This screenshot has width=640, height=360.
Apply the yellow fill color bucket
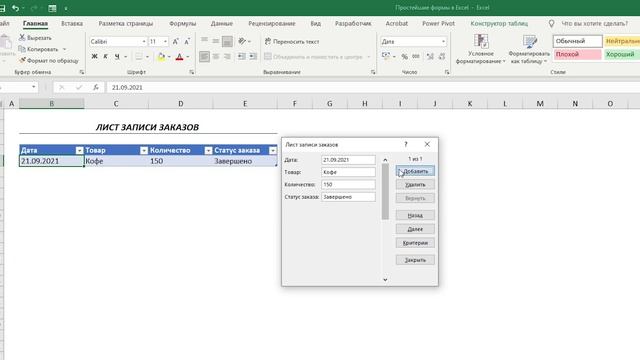click(x=161, y=56)
